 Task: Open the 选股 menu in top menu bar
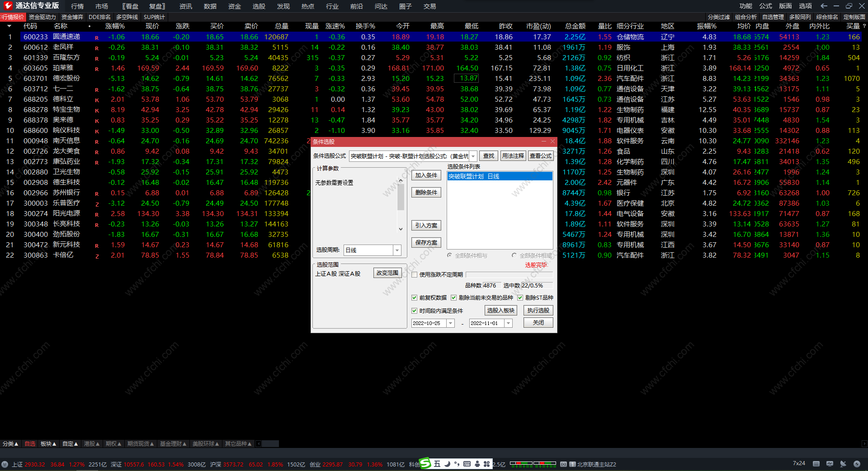[259, 6]
